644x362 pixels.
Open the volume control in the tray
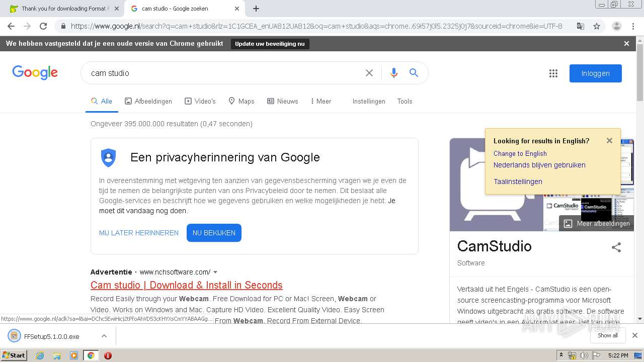(x=584, y=355)
